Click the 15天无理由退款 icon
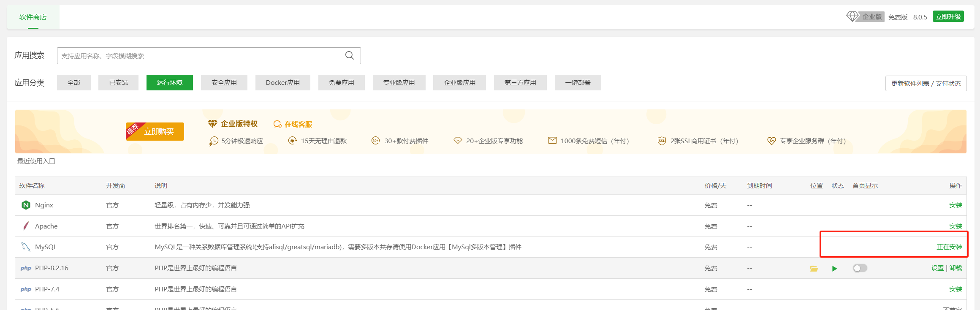Viewport: 980px width, 310px height. (x=293, y=141)
